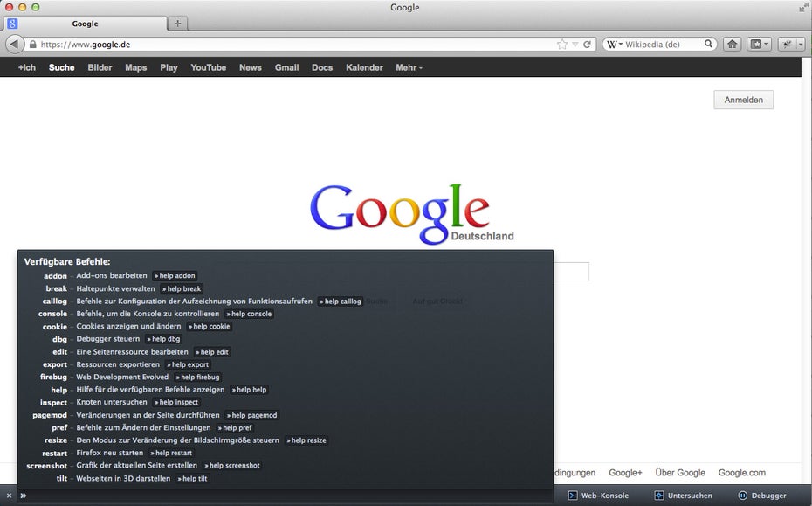Image resolution: width=812 pixels, height=506 pixels.
Task: Toggle the Untersuchen inspector
Action: tap(683, 496)
